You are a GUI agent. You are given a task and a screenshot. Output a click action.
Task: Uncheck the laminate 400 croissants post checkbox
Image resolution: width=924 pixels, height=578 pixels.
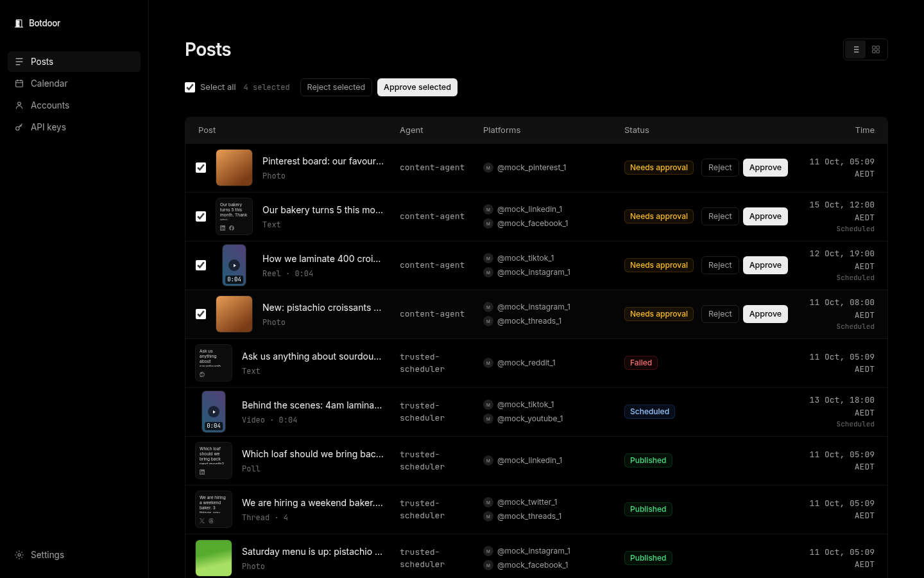pos(201,265)
